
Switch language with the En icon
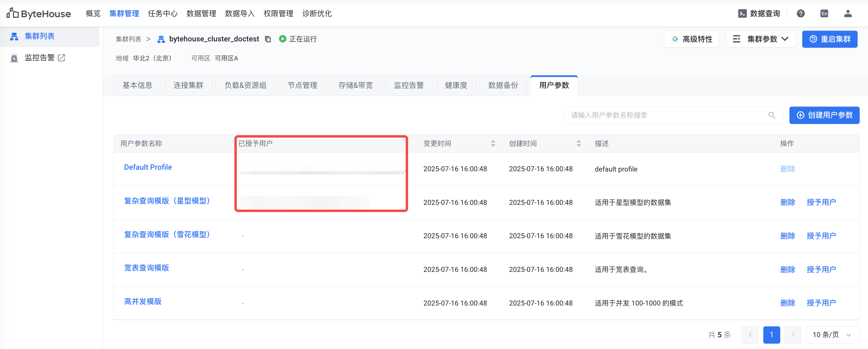(x=824, y=13)
